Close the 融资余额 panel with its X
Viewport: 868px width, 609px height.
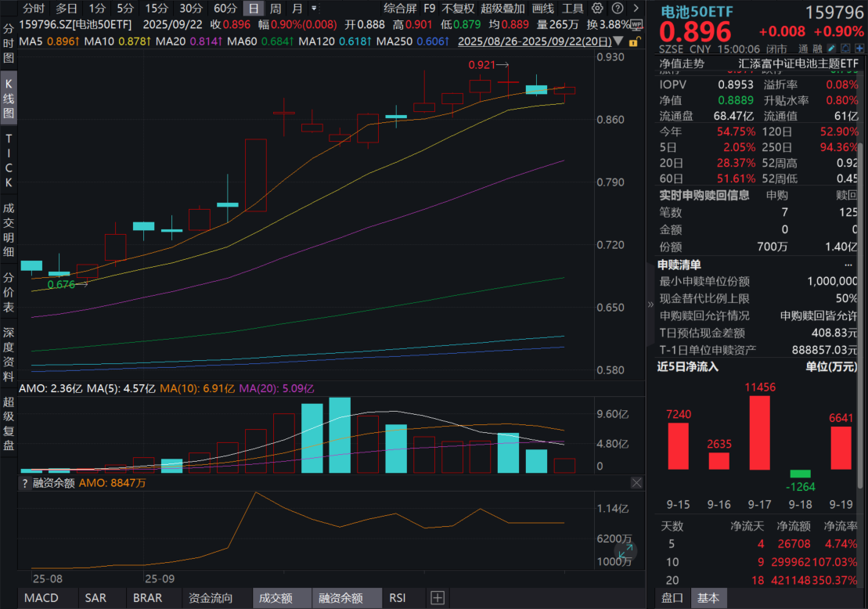(636, 483)
